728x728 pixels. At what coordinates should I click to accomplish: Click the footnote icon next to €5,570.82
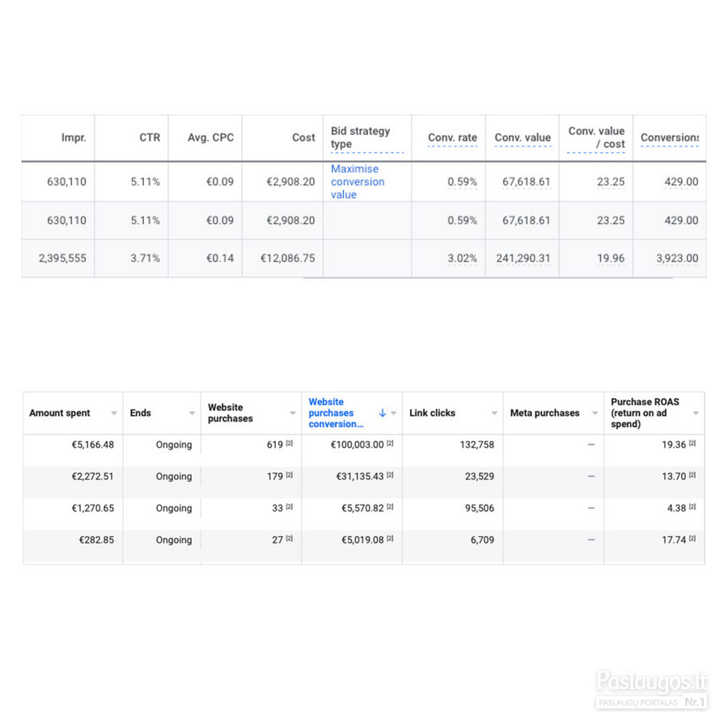390,507
